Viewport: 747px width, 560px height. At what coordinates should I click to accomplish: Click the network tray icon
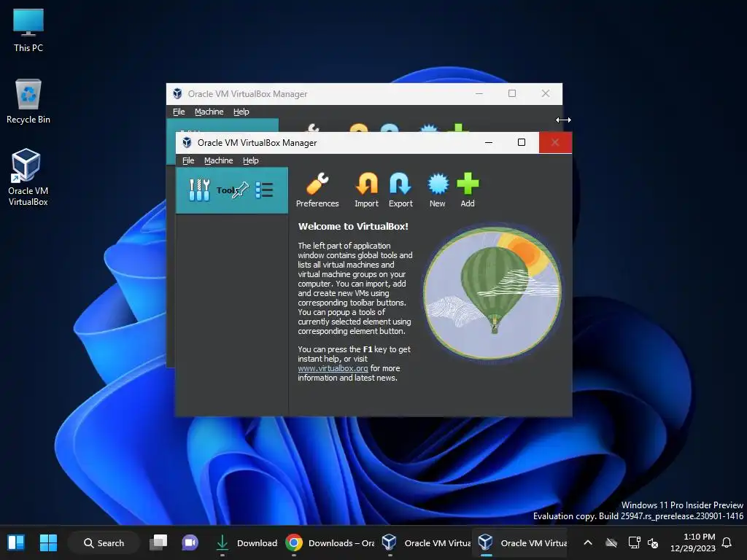click(x=634, y=542)
